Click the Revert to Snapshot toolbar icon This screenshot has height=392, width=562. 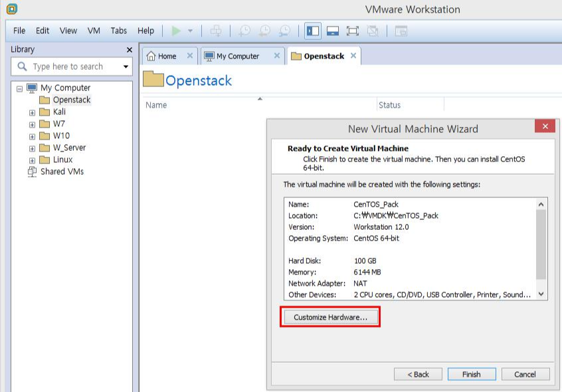point(265,31)
